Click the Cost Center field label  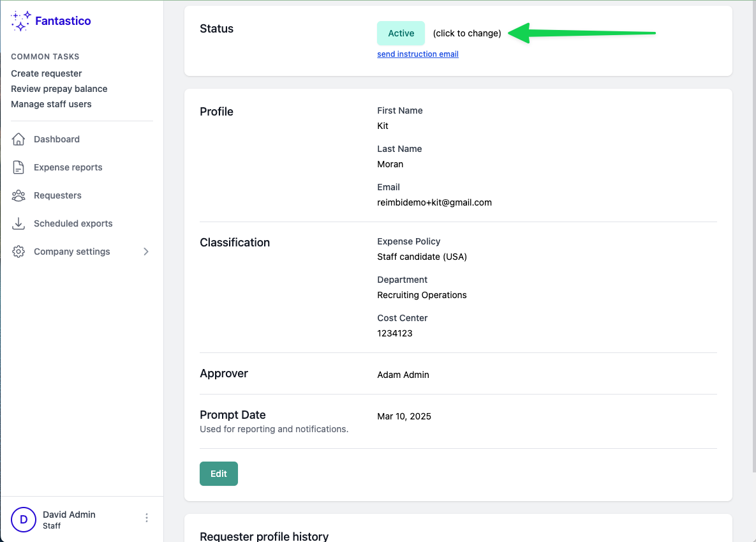click(x=402, y=318)
